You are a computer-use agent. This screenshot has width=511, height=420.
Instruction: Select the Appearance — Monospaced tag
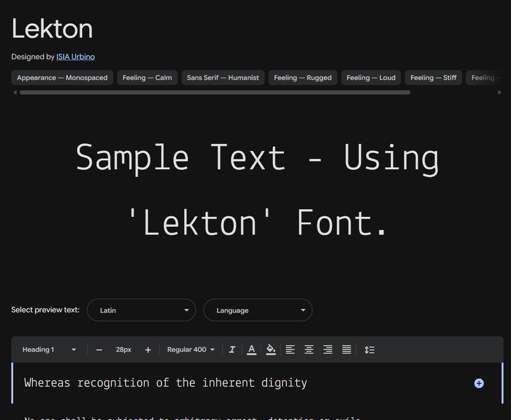62,78
